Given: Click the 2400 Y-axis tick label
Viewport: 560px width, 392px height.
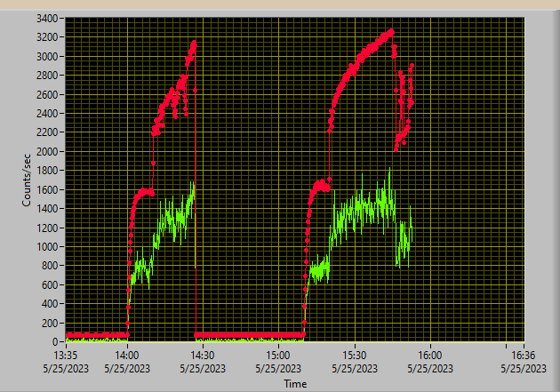Looking at the screenshot, I should (x=47, y=114).
